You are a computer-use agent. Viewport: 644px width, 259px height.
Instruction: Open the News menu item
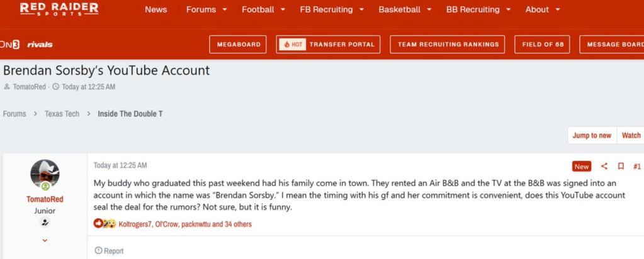tap(155, 9)
